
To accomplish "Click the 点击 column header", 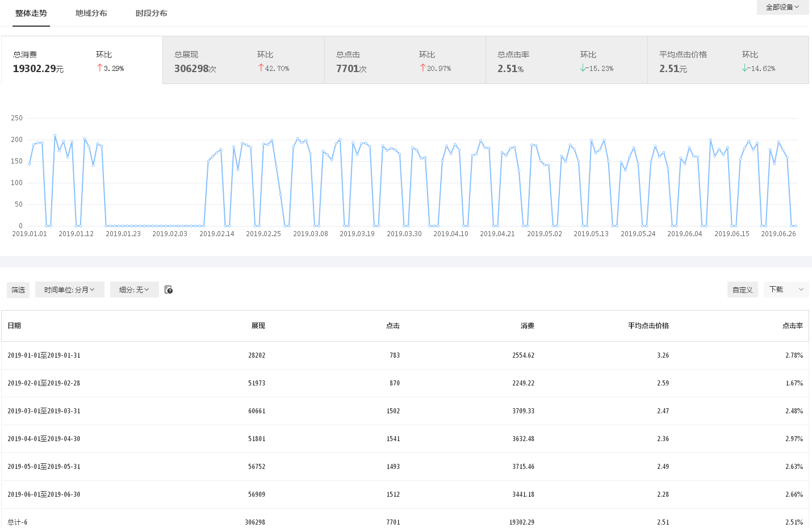I will (x=393, y=325).
